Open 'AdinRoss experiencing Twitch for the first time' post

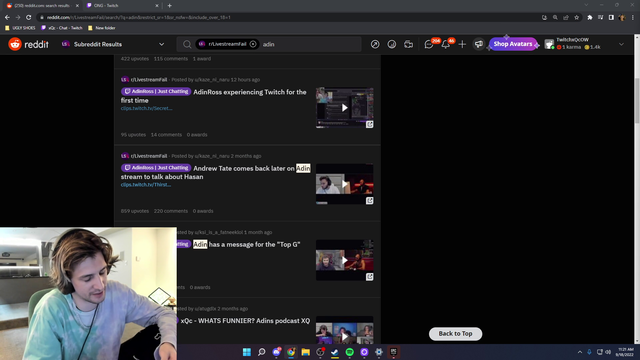[213, 96]
